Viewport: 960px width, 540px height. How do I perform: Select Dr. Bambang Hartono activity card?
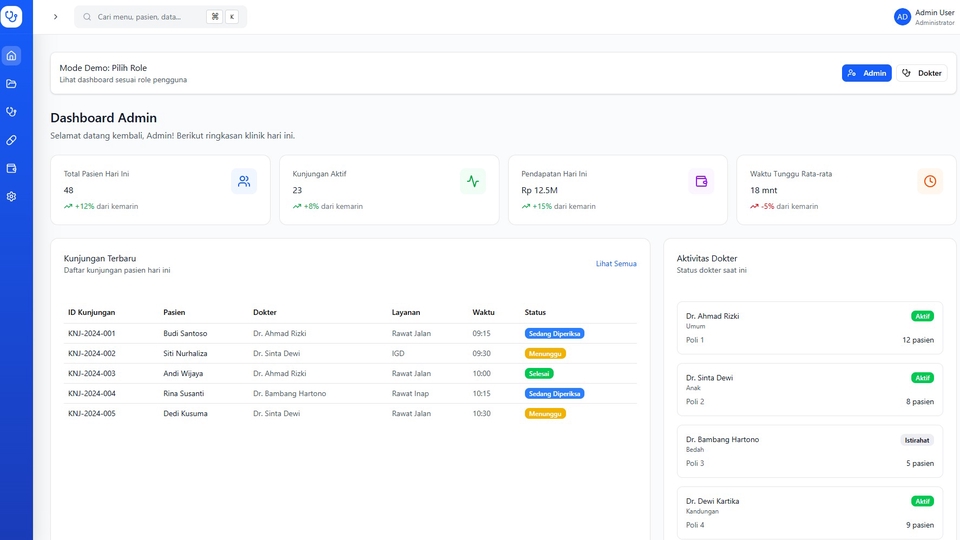(810, 451)
